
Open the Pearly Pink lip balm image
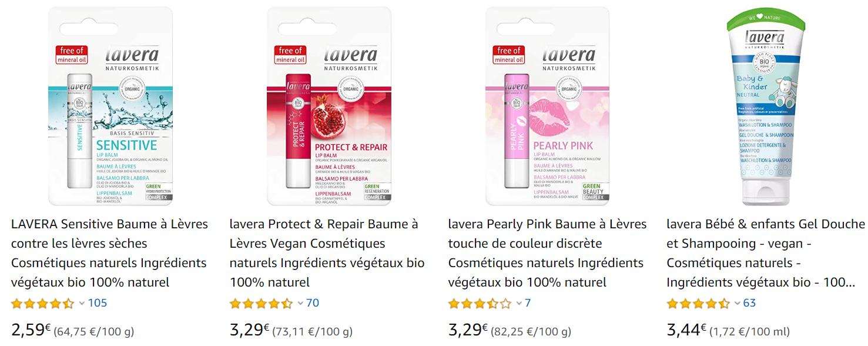(548, 107)
